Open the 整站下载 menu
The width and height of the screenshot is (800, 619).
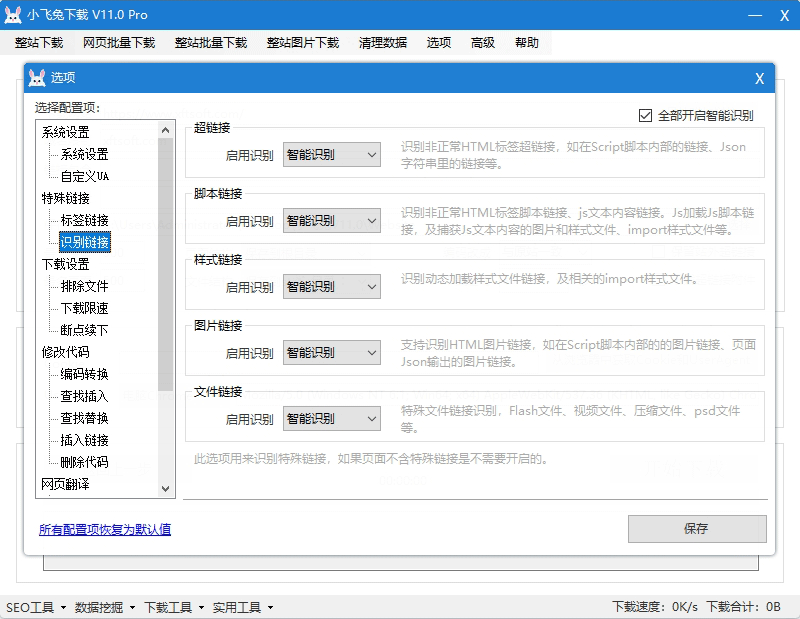[x=39, y=43]
